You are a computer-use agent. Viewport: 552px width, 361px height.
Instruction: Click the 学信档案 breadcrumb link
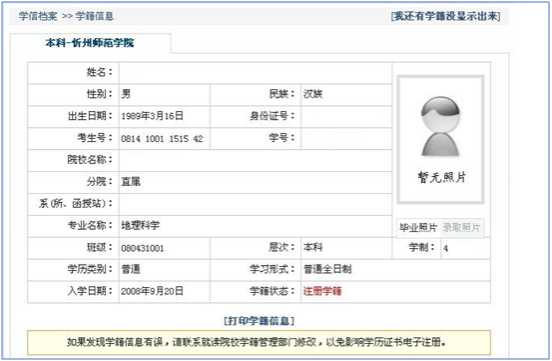pyautogui.click(x=38, y=16)
